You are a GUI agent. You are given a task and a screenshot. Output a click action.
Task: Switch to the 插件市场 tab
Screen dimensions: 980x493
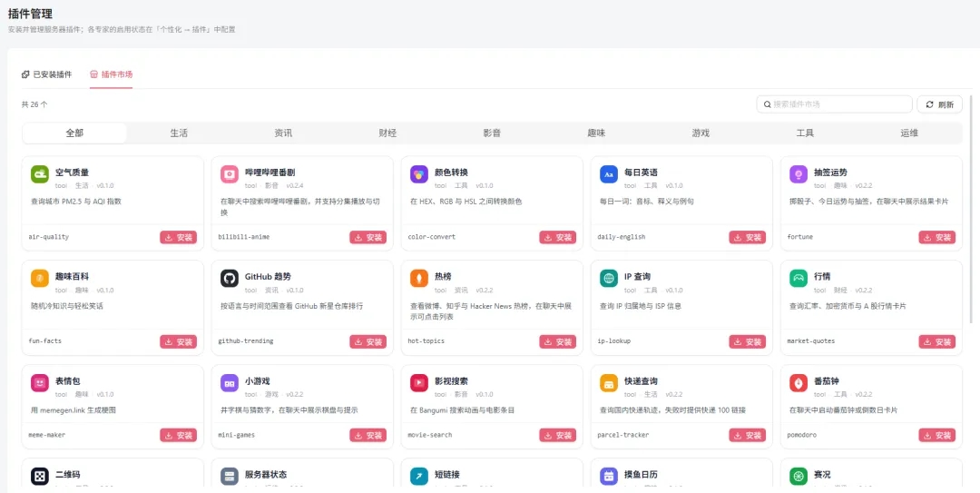[x=112, y=74]
